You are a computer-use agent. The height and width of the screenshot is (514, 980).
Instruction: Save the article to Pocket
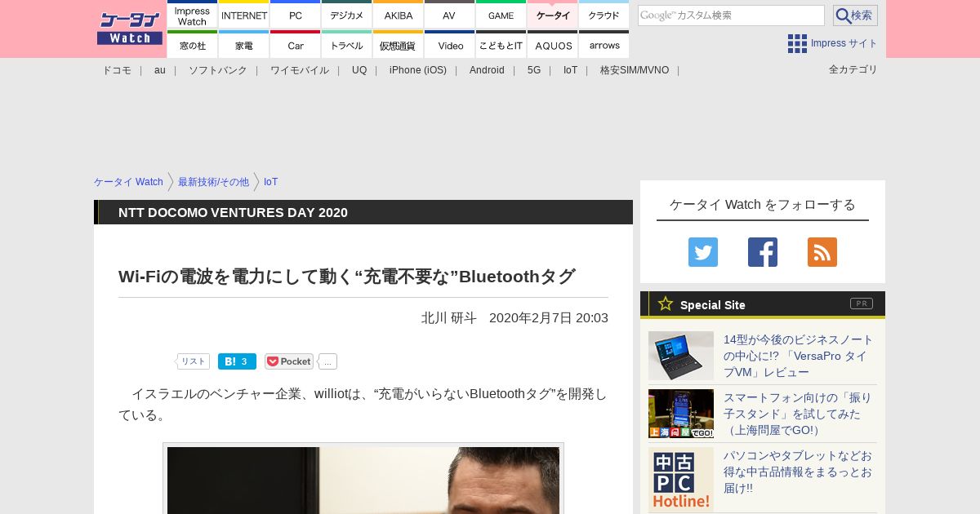[x=289, y=361]
